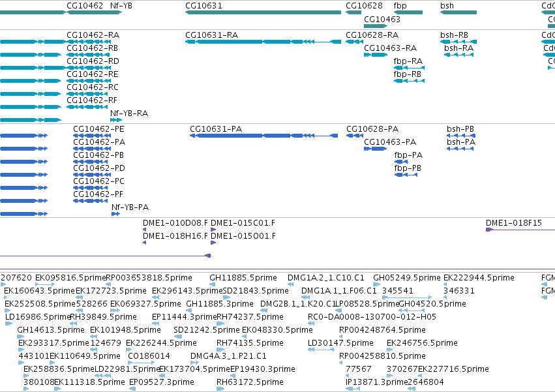Choose the CG10462-RE transcript label

tap(93, 74)
